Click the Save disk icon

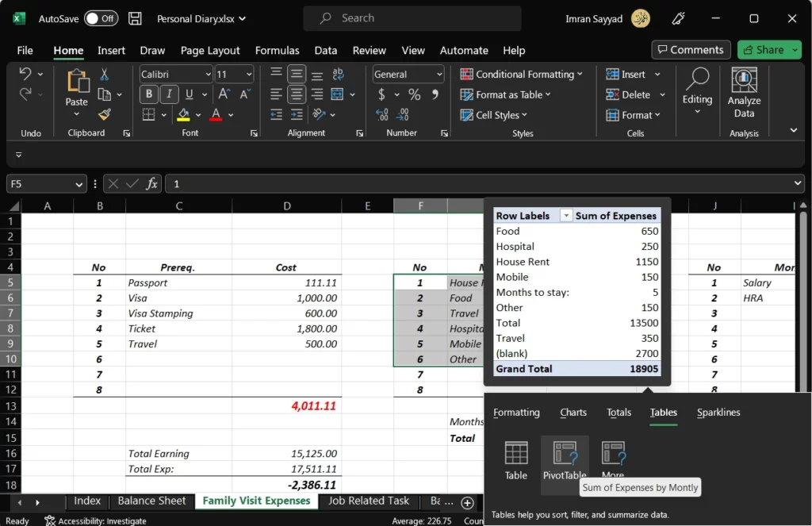[x=136, y=18]
